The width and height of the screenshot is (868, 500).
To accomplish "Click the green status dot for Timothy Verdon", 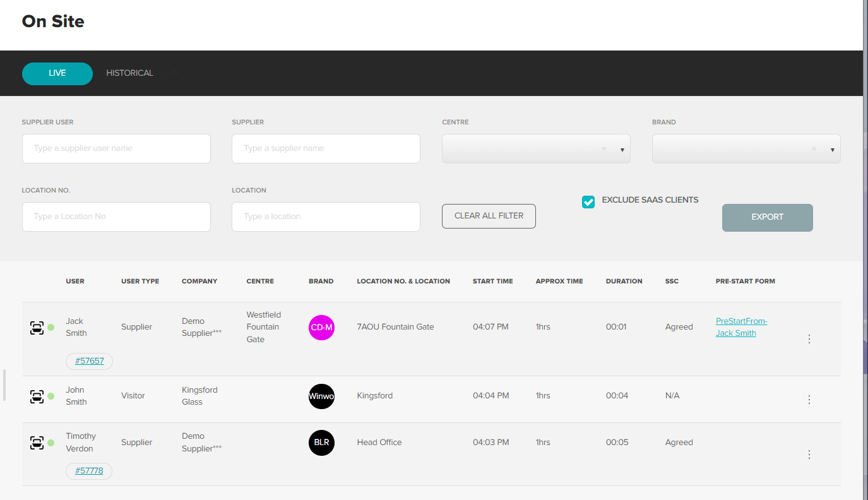I will tap(51, 443).
